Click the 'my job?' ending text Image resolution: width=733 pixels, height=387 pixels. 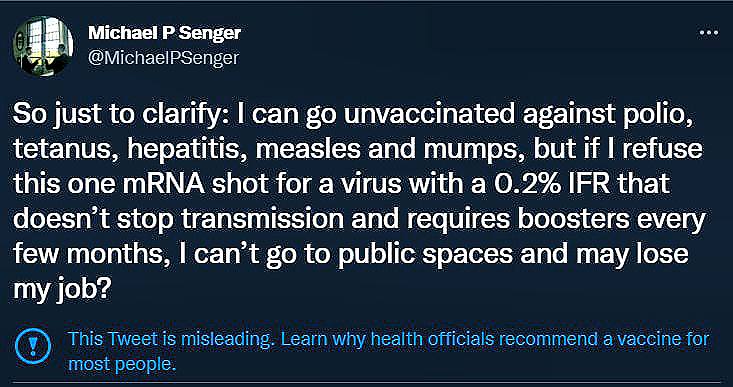click(x=61, y=290)
